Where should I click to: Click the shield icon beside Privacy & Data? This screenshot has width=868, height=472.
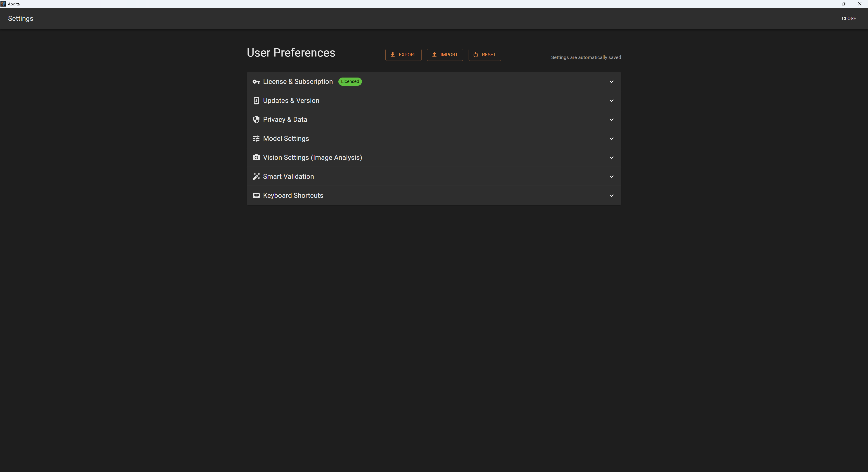(x=256, y=120)
